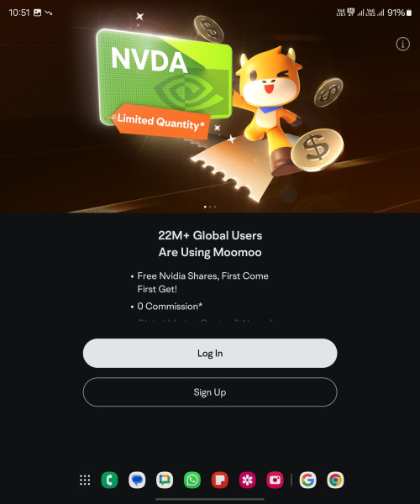Select the second carousel page dot
Screen dimensions: 420x504
pyautogui.click(x=210, y=207)
